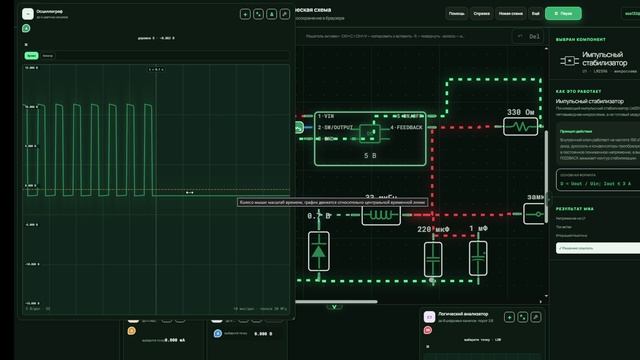Select the 220 мкФ capacitor component

(x=433, y=260)
